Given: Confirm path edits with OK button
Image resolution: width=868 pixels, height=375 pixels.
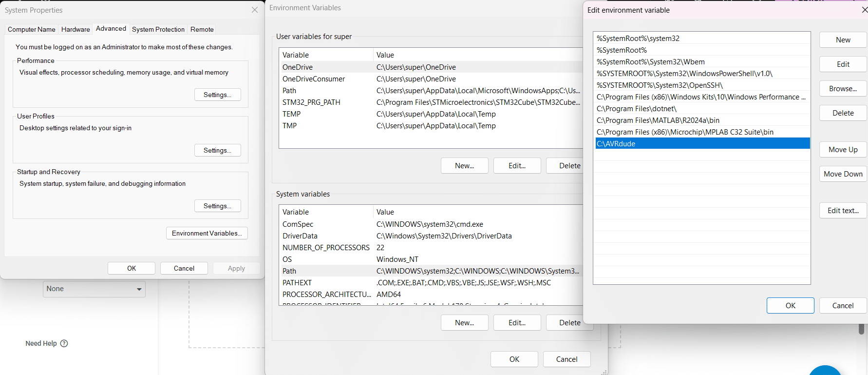Looking at the screenshot, I should 791,306.
